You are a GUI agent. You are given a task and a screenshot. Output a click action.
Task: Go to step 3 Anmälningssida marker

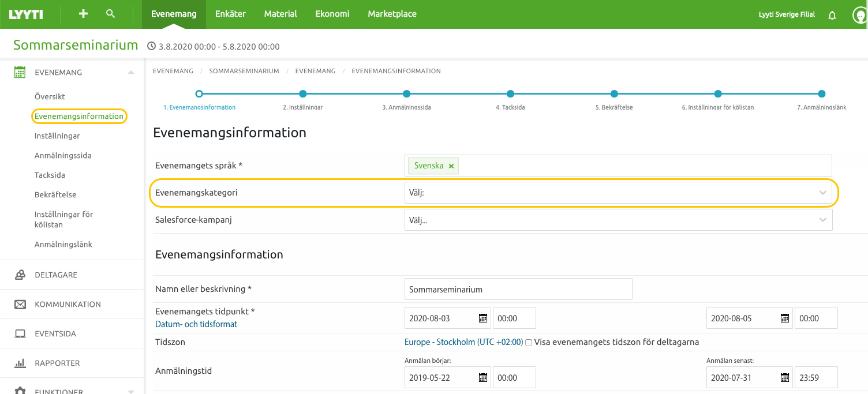(407, 93)
